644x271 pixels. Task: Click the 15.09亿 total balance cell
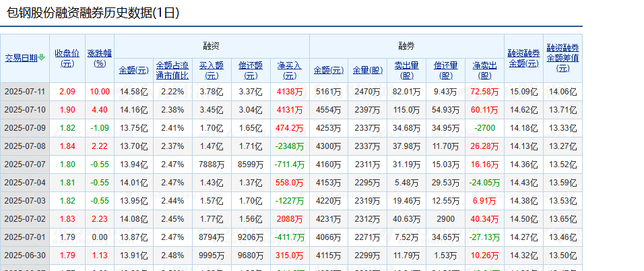(x=523, y=91)
